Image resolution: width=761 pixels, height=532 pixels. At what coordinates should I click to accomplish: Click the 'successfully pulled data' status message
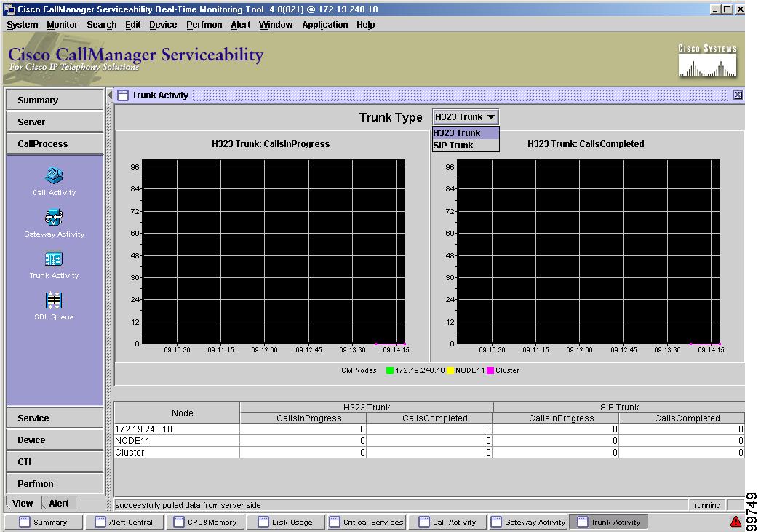188,505
